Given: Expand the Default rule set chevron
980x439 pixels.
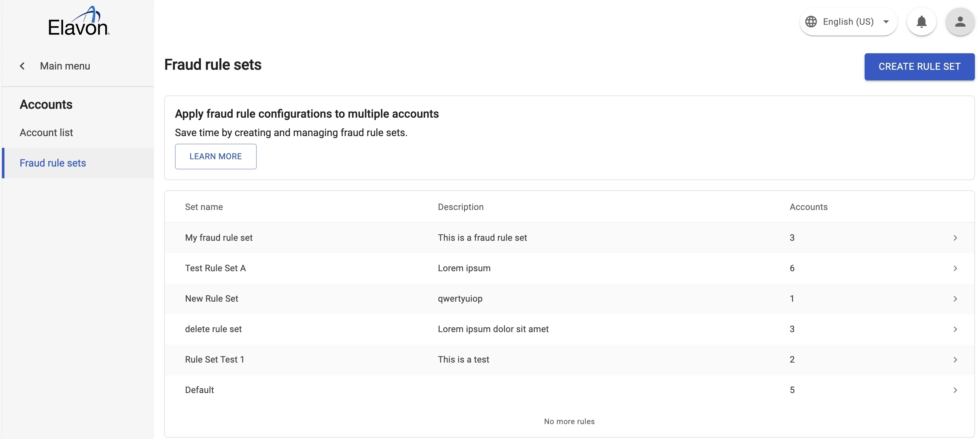Looking at the screenshot, I should point(955,390).
